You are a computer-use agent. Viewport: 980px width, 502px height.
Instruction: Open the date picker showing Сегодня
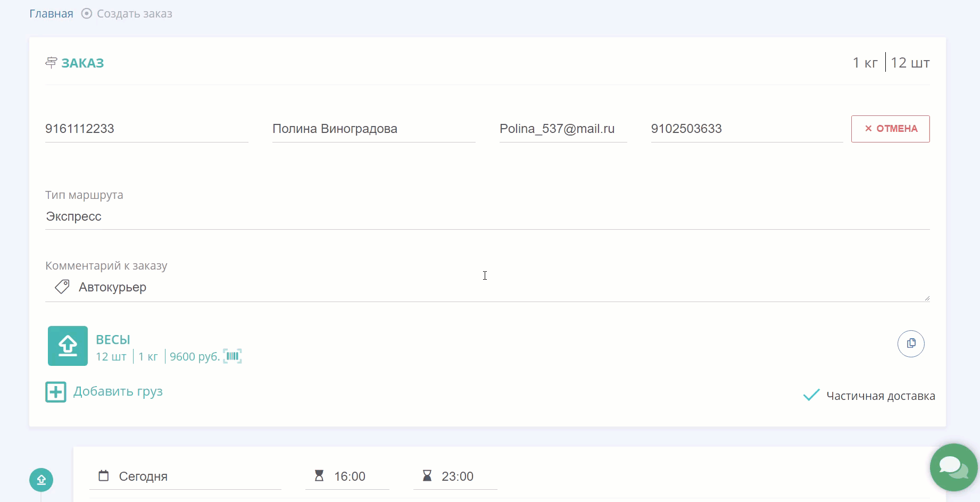pyautogui.click(x=185, y=476)
